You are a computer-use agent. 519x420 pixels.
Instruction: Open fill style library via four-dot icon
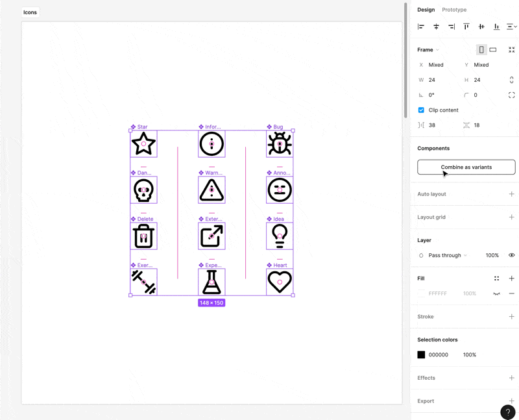click(497, 278)
